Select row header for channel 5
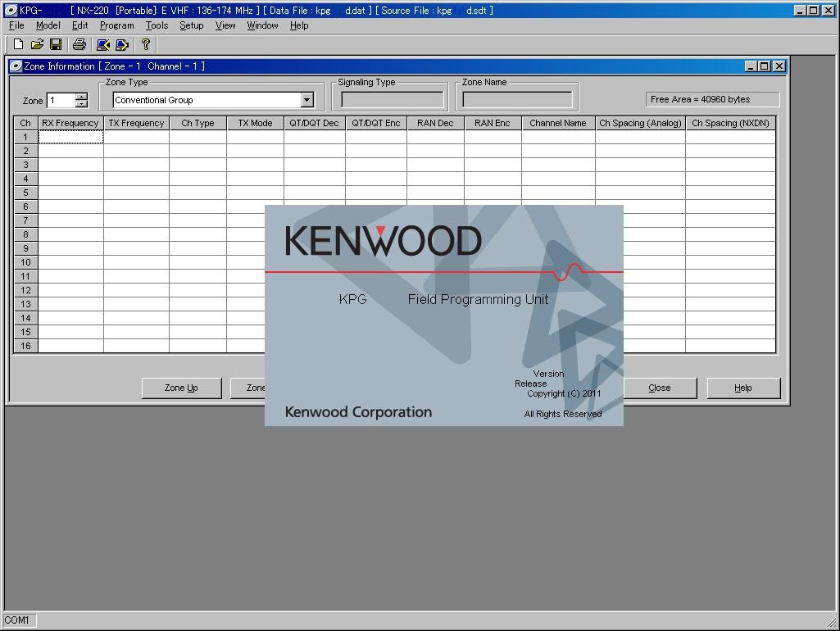The width and height of the screenshot is (840, 631). 25,193
